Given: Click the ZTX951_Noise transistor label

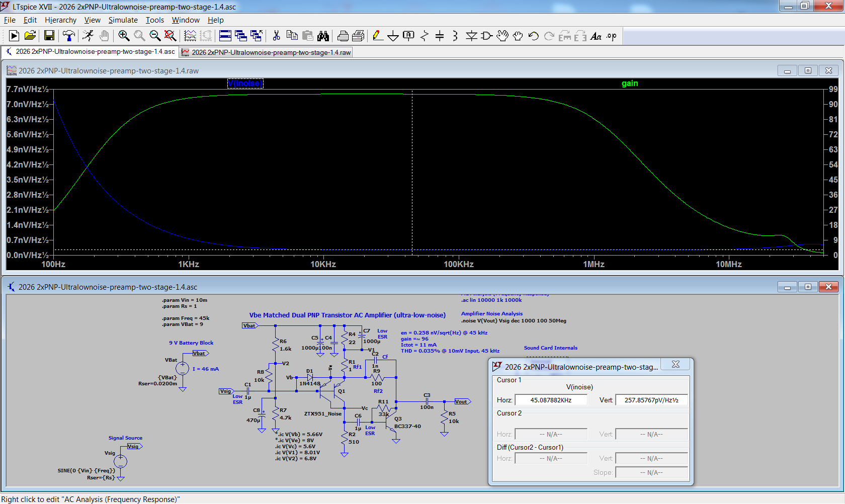Looking at the screenshot, I should (322, 413).
